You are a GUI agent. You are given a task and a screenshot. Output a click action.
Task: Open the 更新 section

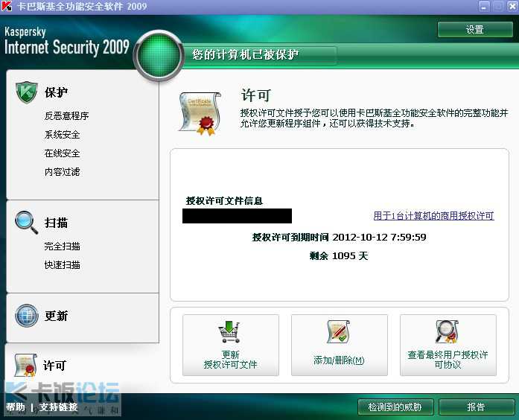click(56, 316)
